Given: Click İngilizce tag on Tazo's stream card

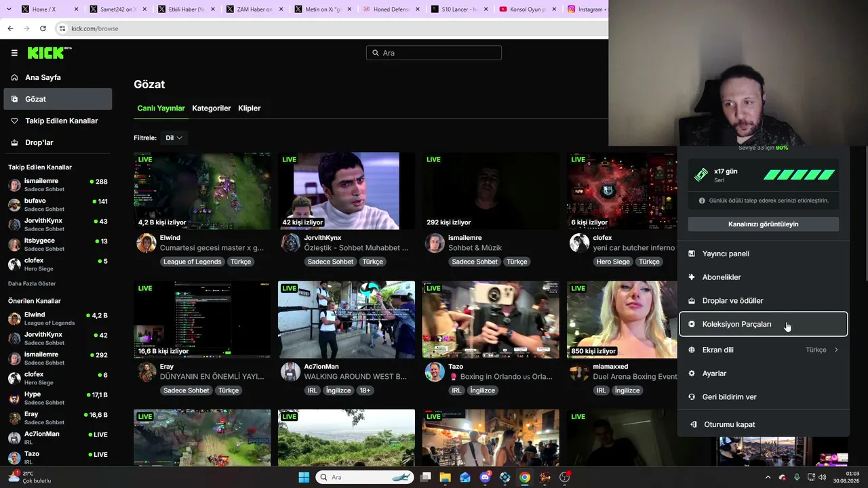Looking at the screenshot, I should 482,390.
